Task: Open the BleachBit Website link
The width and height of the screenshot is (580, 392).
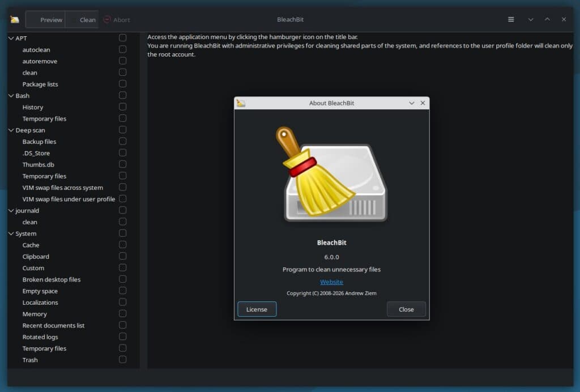Action: point(331,282)
